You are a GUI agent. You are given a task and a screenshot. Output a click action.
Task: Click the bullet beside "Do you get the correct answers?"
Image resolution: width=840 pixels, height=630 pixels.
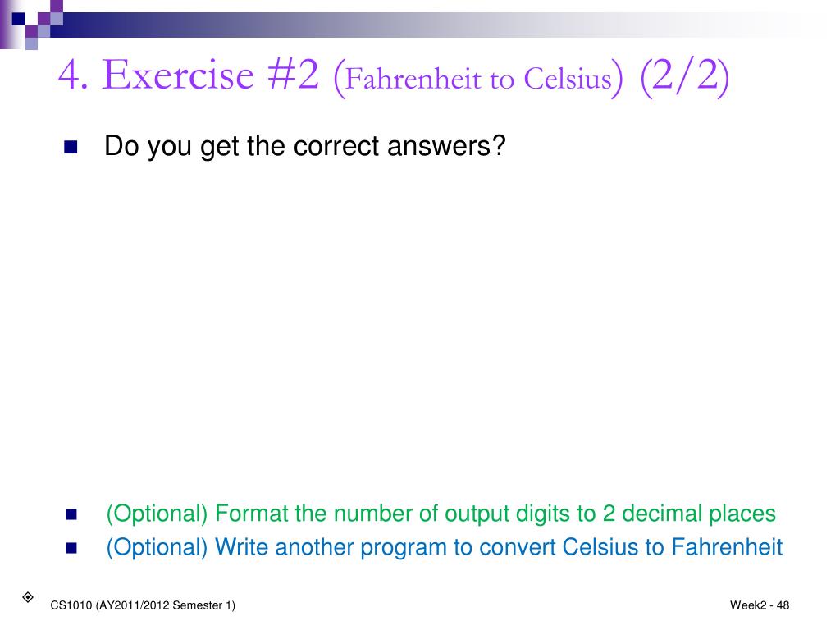coord(71,147)
